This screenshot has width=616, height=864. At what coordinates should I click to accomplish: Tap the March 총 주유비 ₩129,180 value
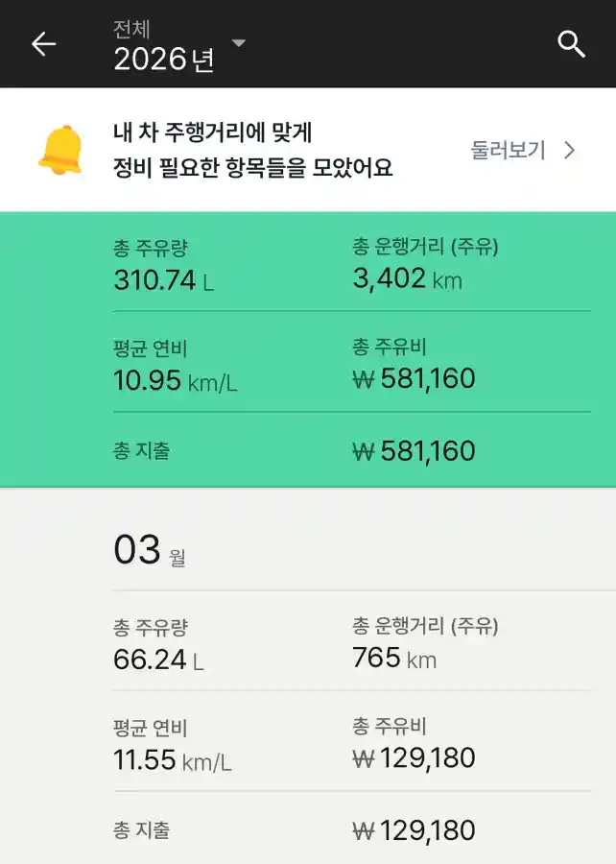point(413,757)
